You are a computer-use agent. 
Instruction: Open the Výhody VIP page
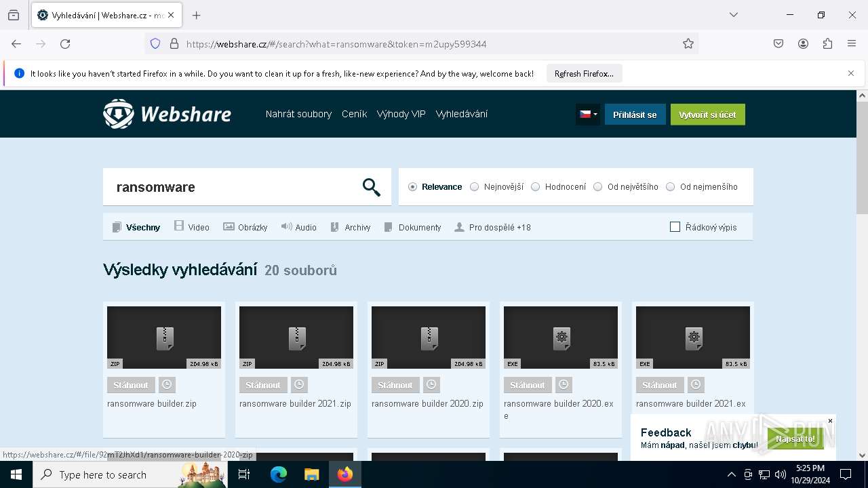point(401,114)
